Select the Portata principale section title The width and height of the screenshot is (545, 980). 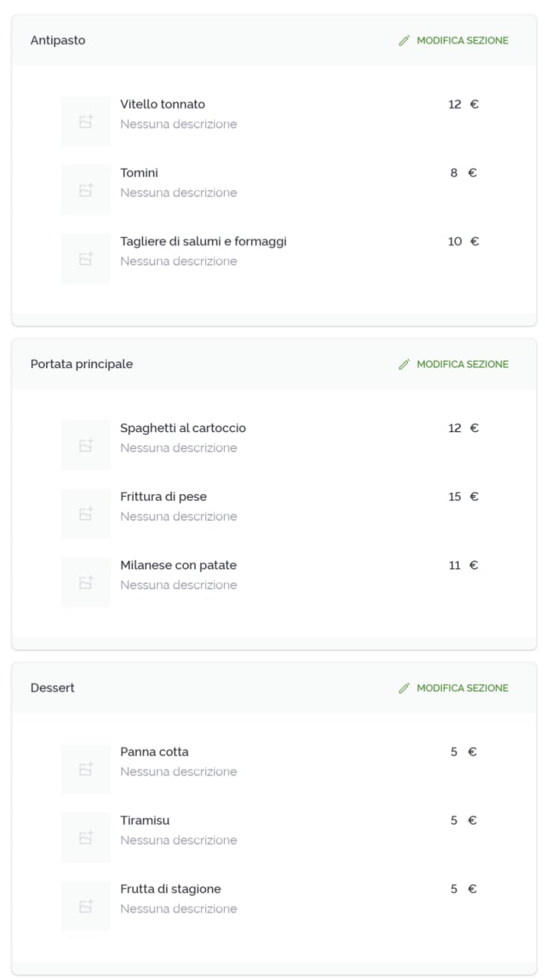pyautogui.click(x=82, y=364)
